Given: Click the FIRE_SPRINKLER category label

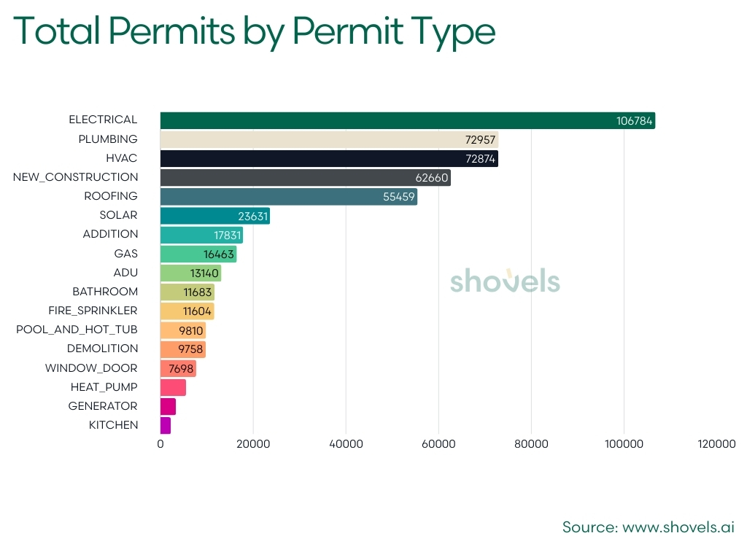Looking at the screenshot, I should (93, 311).
